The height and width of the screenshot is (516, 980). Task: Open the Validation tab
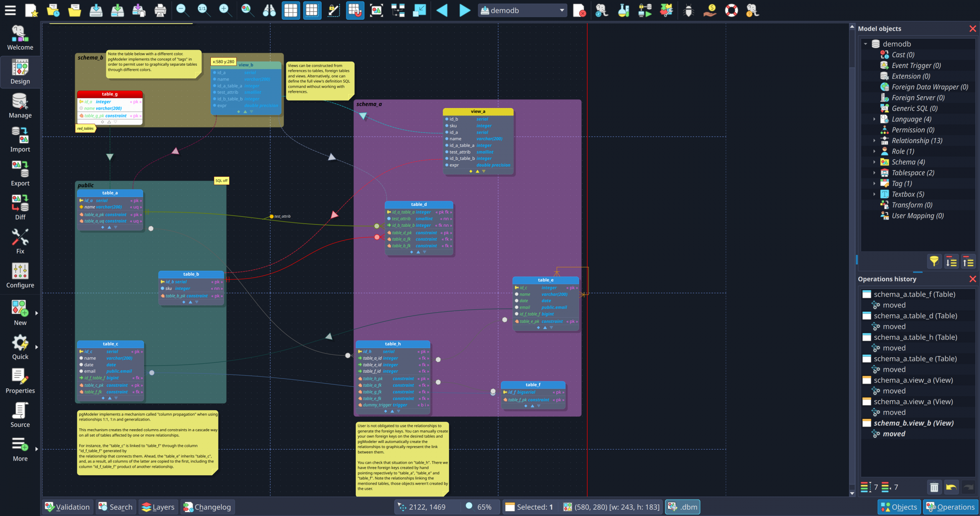[x=67, y=507]
